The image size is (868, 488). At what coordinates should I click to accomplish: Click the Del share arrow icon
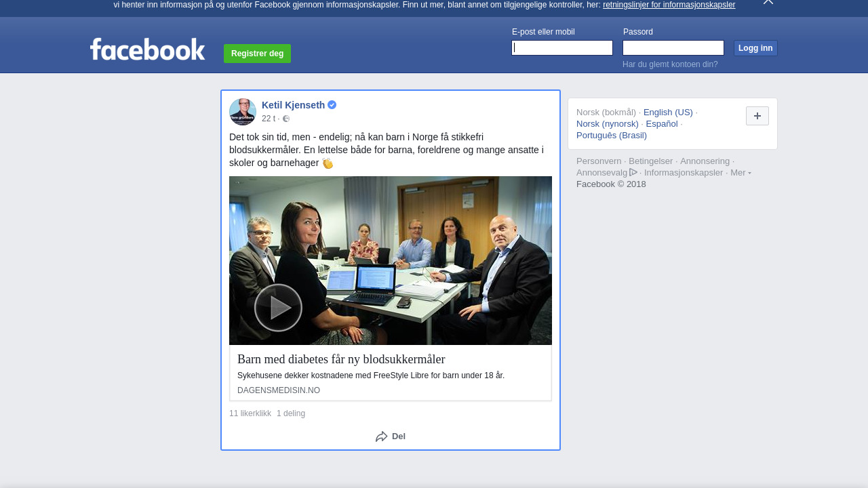[382, 436]
